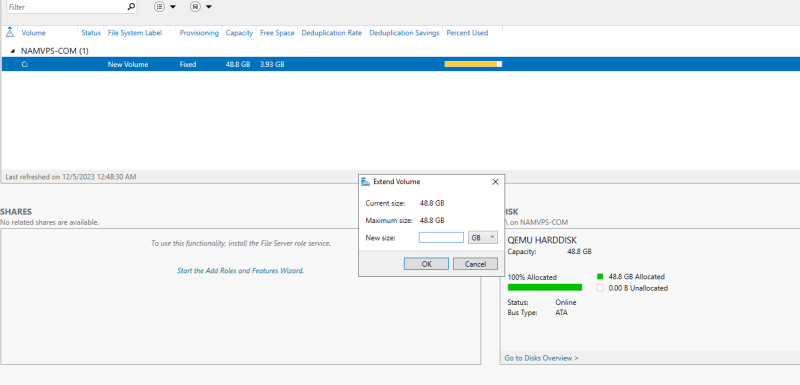The height and width of the screenshot is (385, 800).
Task: Click the Filter search box
Action: (71, 7)
